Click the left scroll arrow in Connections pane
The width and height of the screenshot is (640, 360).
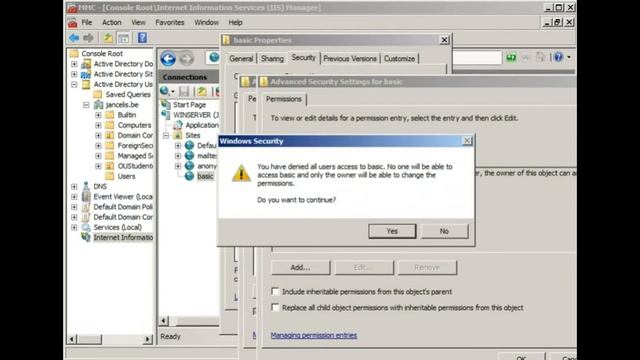(x=164, y=320)
